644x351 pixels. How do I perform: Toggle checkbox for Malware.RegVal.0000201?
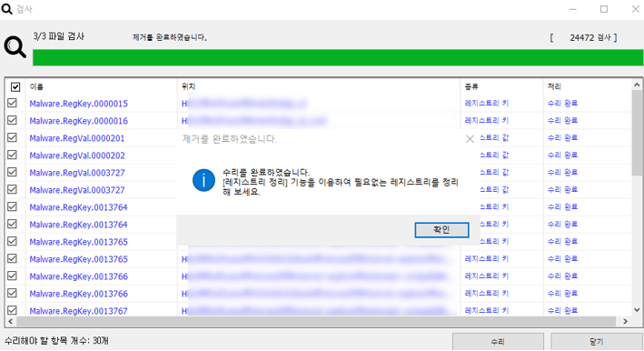13,137
